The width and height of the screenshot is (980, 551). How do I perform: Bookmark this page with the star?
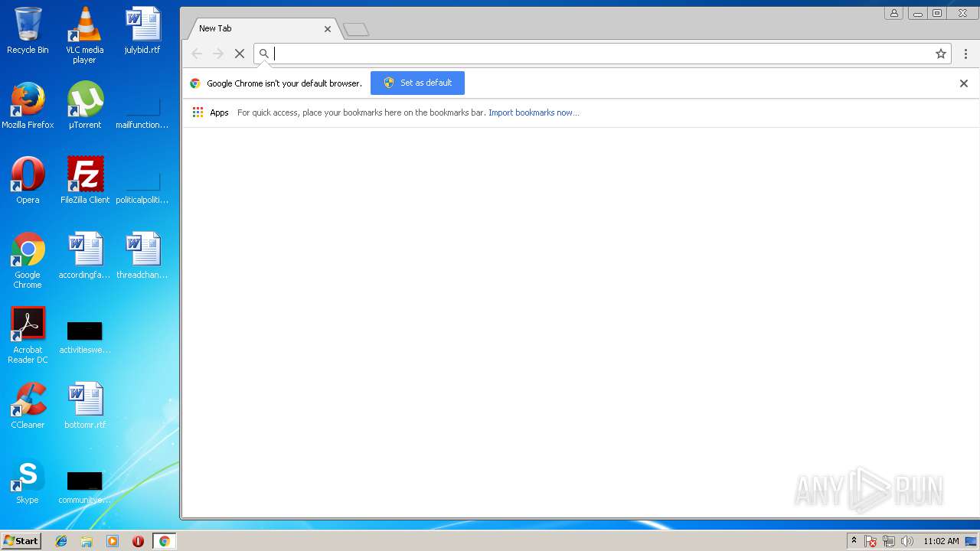coord(941,54)
